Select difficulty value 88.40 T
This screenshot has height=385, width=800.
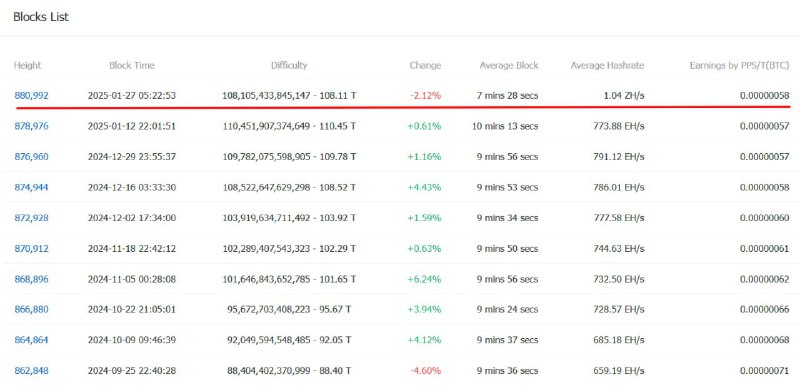pos(335,371)
